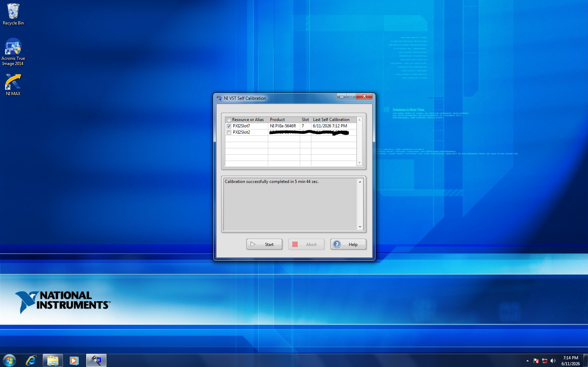Open Help for self calibration
The width and height of the screenshot is (588, 367).
pyautogui.click(x=348, y=244)
